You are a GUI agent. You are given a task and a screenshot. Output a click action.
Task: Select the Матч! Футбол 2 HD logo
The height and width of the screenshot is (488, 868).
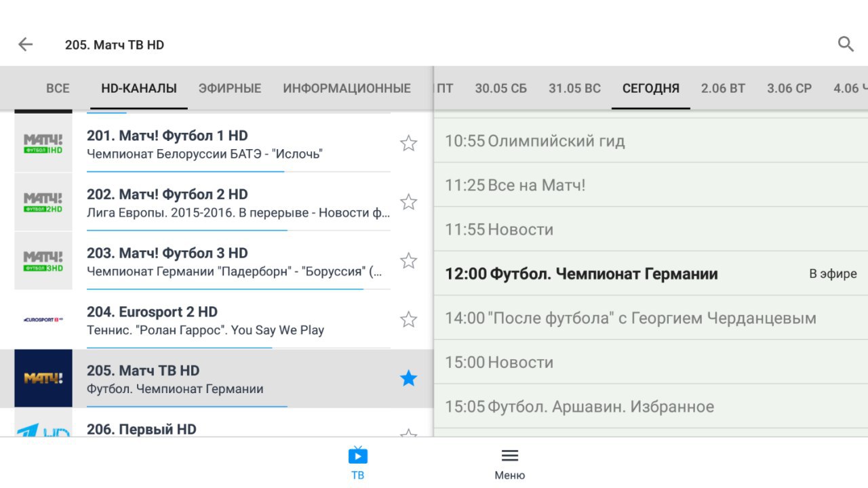click(x=43, y=202)
